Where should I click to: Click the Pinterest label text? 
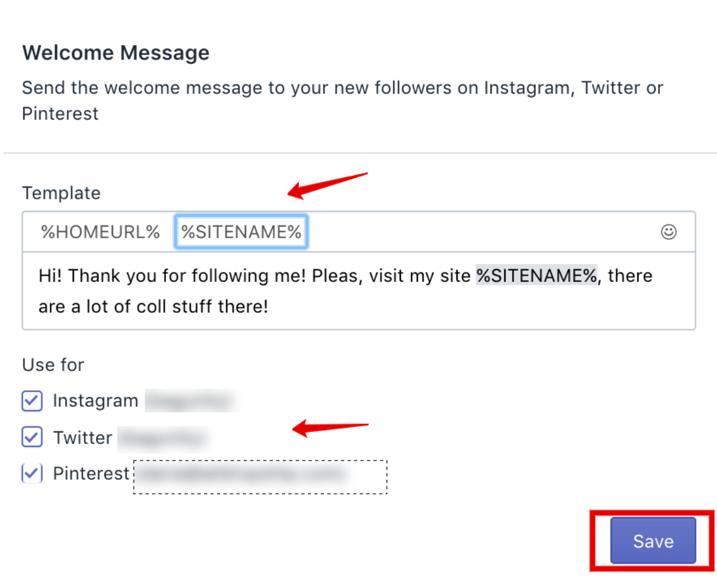(91, 474)
